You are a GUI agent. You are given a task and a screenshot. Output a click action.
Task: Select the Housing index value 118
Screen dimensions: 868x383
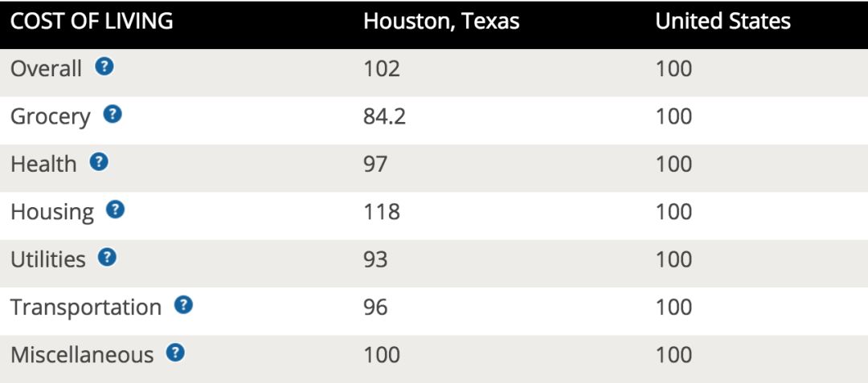point(382,212)
